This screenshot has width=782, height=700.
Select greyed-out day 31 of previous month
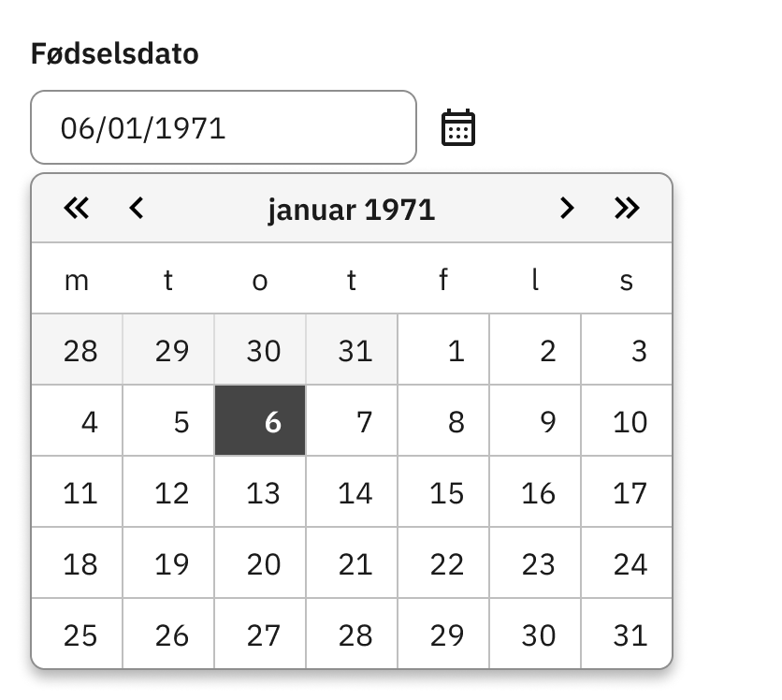point(352,349)
